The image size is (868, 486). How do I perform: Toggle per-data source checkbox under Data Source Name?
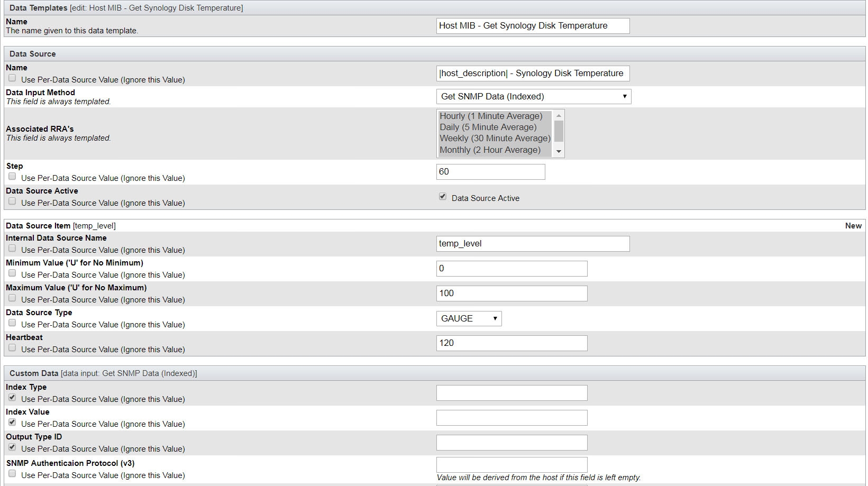pos(12,78)
